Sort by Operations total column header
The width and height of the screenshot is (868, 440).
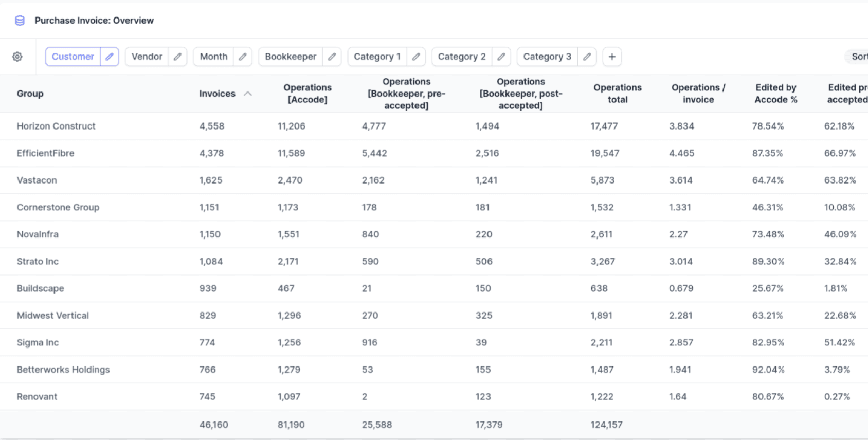point(617,94)
